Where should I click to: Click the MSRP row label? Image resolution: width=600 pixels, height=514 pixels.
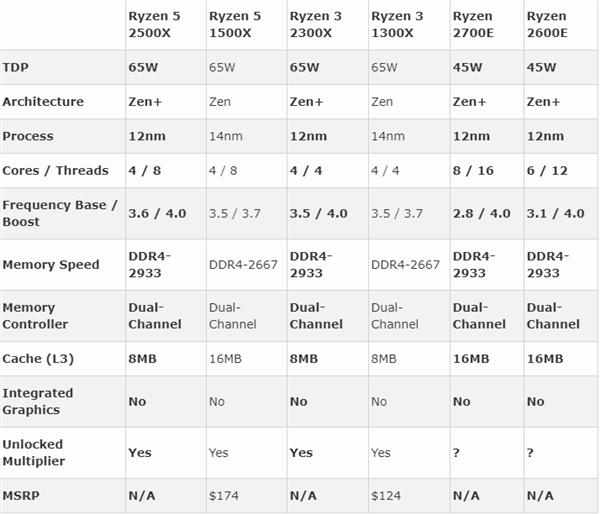coord(22,495)
